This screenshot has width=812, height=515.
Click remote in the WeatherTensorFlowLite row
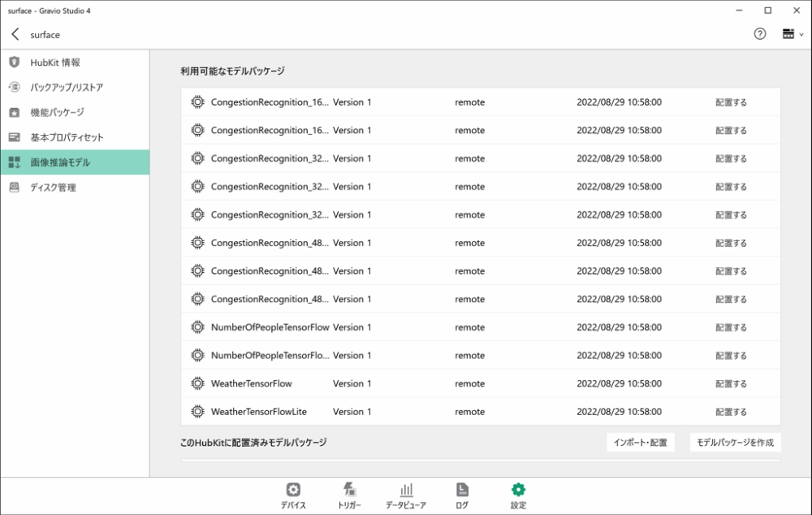pos(469,411)
